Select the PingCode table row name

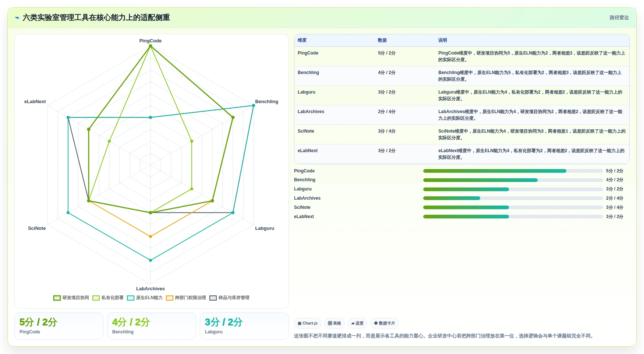coord(308,53)
